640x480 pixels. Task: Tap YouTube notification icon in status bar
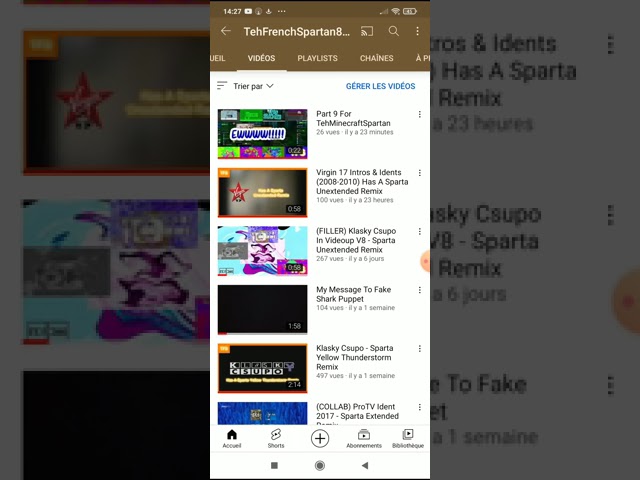[x=248, y=11]
